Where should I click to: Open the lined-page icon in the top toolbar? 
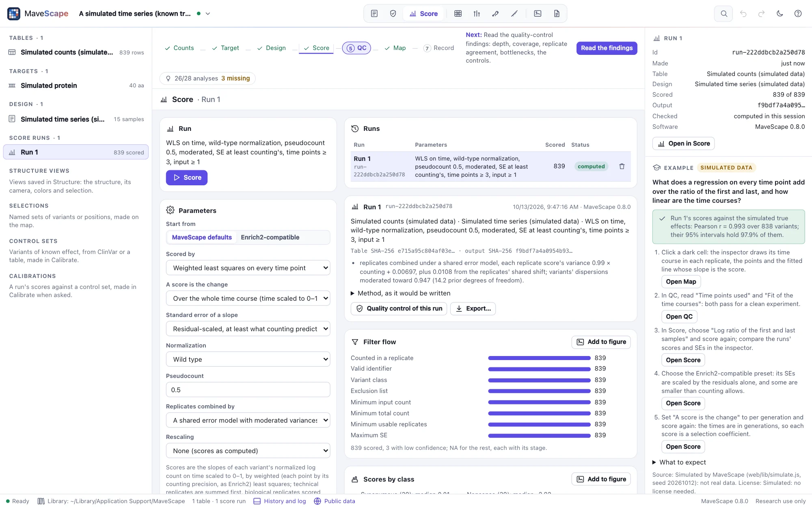click(374, 13)
